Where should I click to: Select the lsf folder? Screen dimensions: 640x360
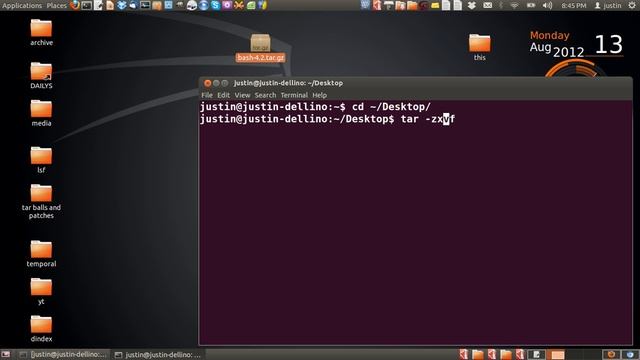click(41, 160)
